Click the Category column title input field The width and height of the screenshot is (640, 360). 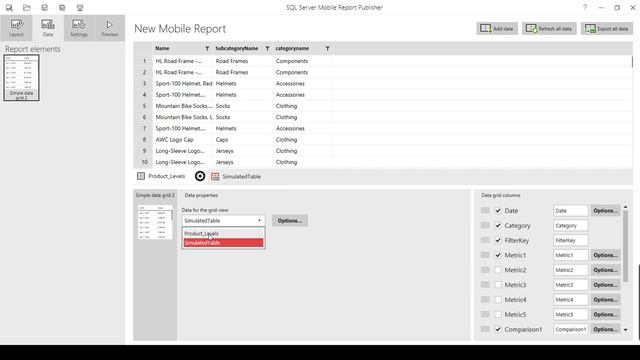click(571, 225)
